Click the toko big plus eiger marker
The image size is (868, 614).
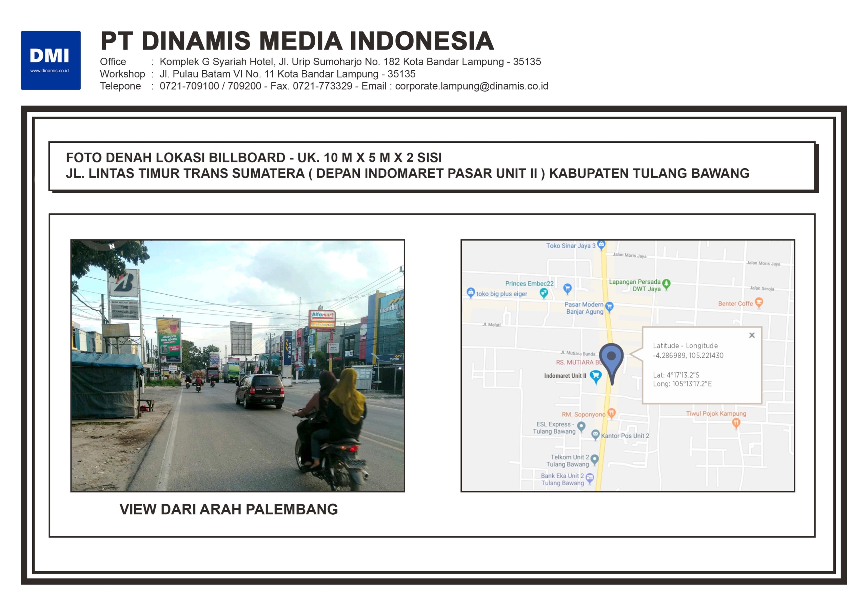click(x=471, y=293)
